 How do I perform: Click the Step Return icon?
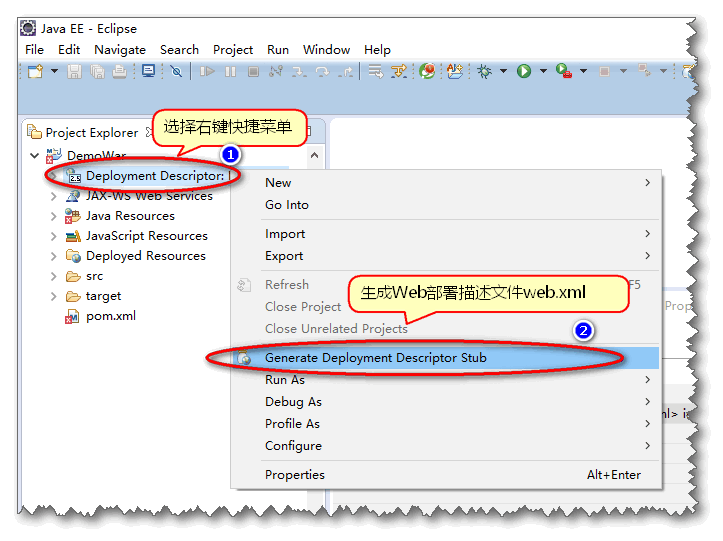[345, 71]
